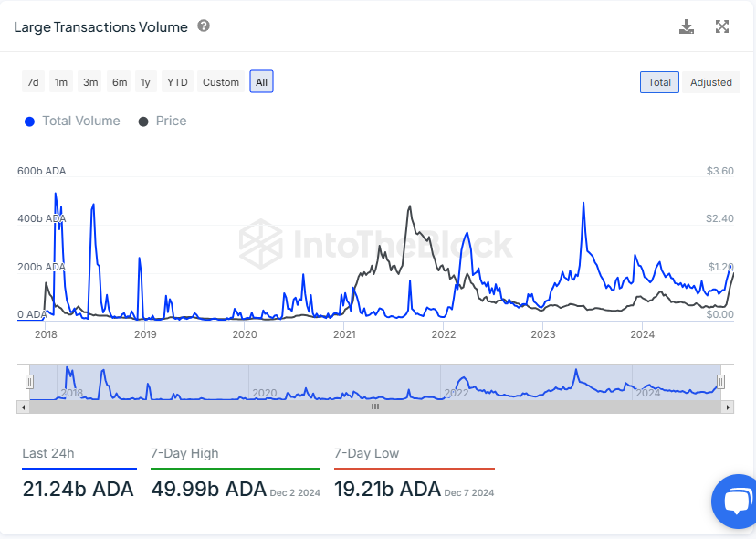Image resolution: width=756 pixels, height=539 pixels.
Task: Toggle Total Volume series in legend
Action: coord(72,121)
